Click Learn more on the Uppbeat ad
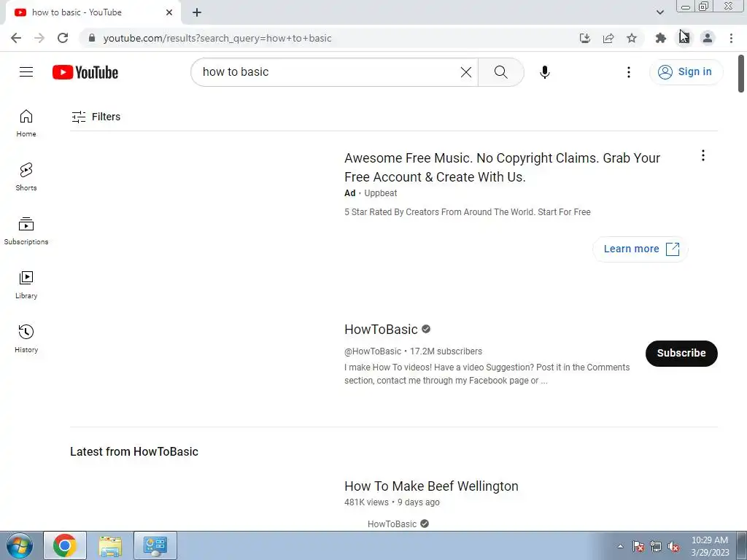 click(x=640, y=249)
